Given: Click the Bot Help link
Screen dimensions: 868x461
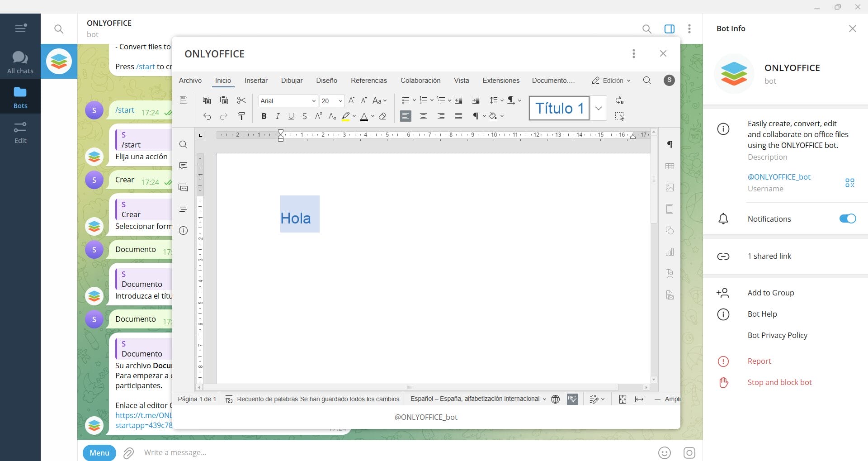Looking at the screenshot, I should click(x=762, y=314).
